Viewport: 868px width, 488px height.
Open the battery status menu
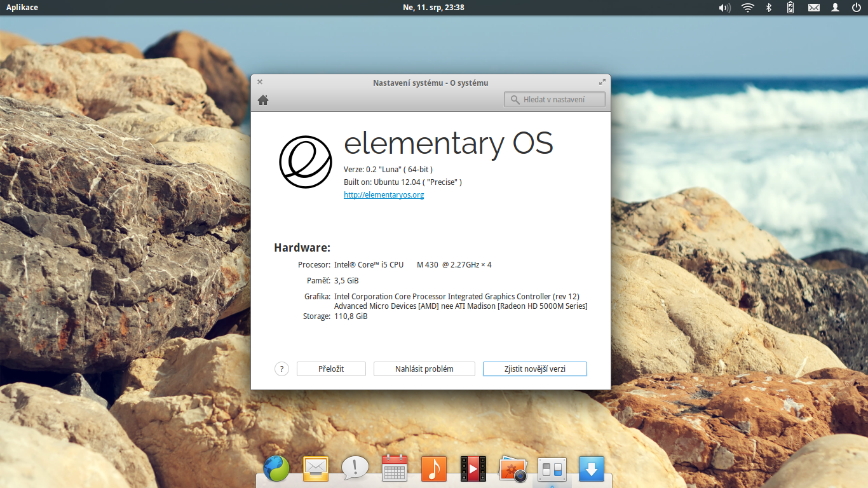tap(790, 8)
